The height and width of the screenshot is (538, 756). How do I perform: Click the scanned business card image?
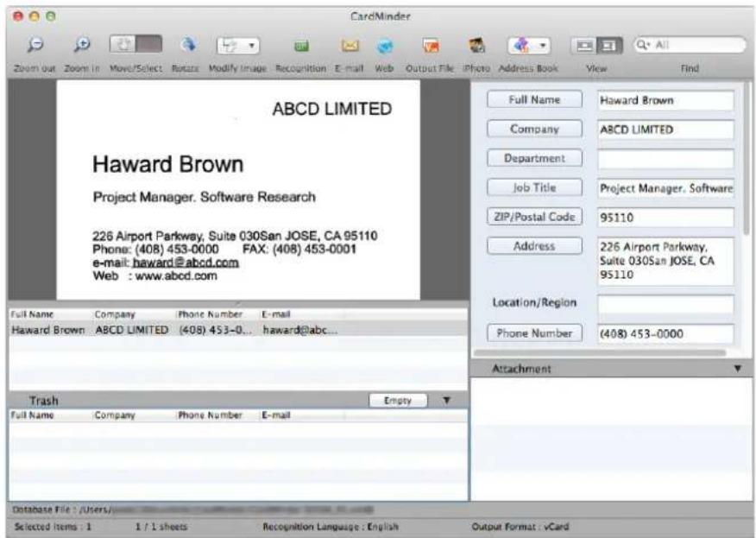tap(238, 190)
